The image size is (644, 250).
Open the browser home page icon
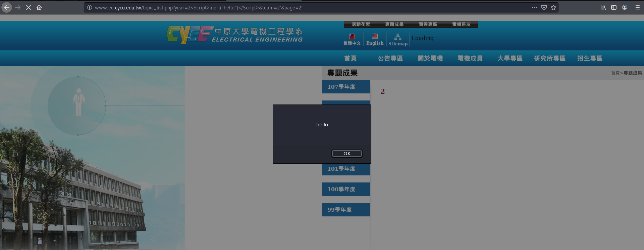tap(39, 7)
